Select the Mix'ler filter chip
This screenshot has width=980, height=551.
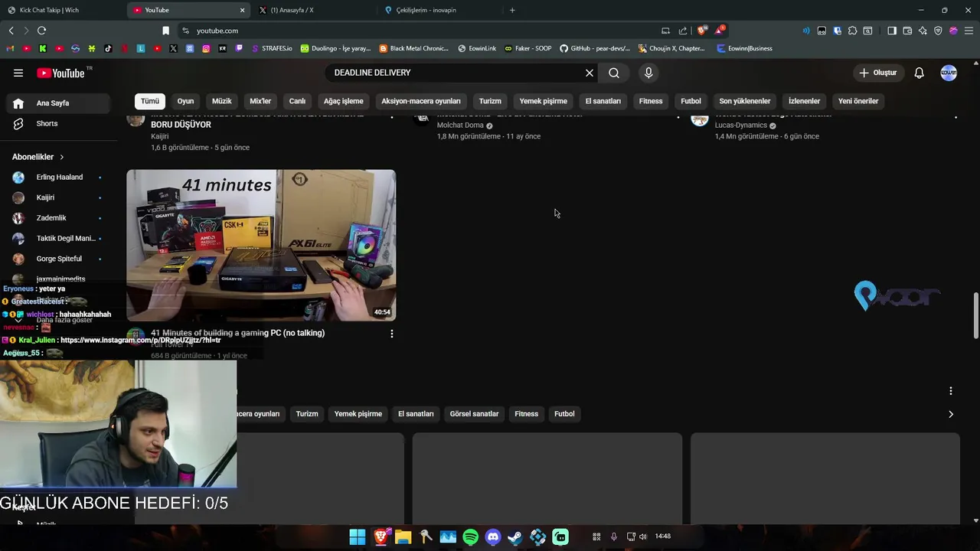tap(260, 101)
